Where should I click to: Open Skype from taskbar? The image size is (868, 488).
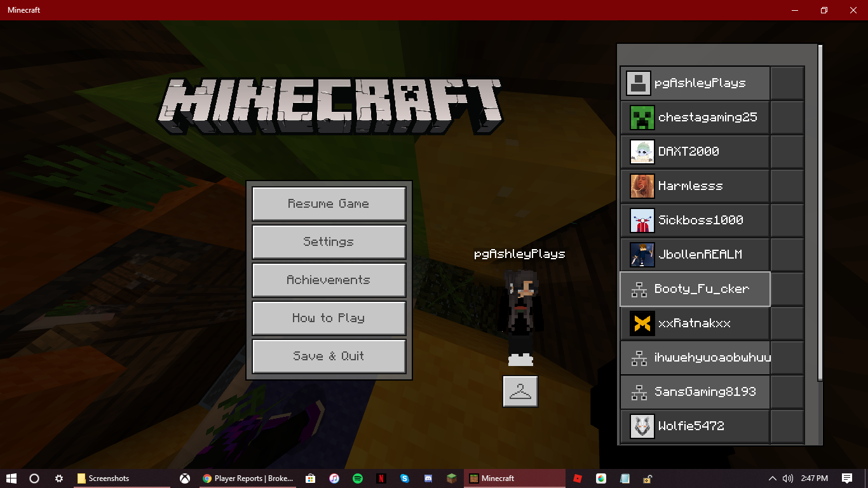[x=405, y=478]
